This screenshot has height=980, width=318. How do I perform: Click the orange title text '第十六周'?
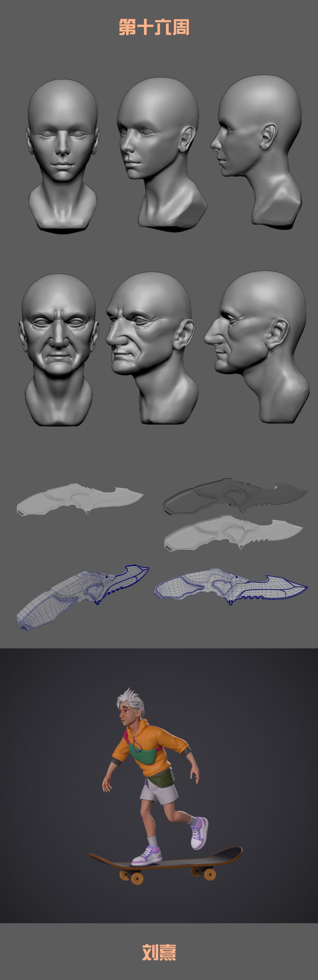154,27
